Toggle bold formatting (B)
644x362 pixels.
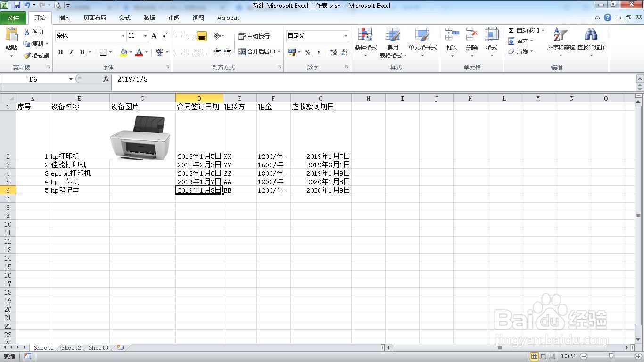[60, 52]
